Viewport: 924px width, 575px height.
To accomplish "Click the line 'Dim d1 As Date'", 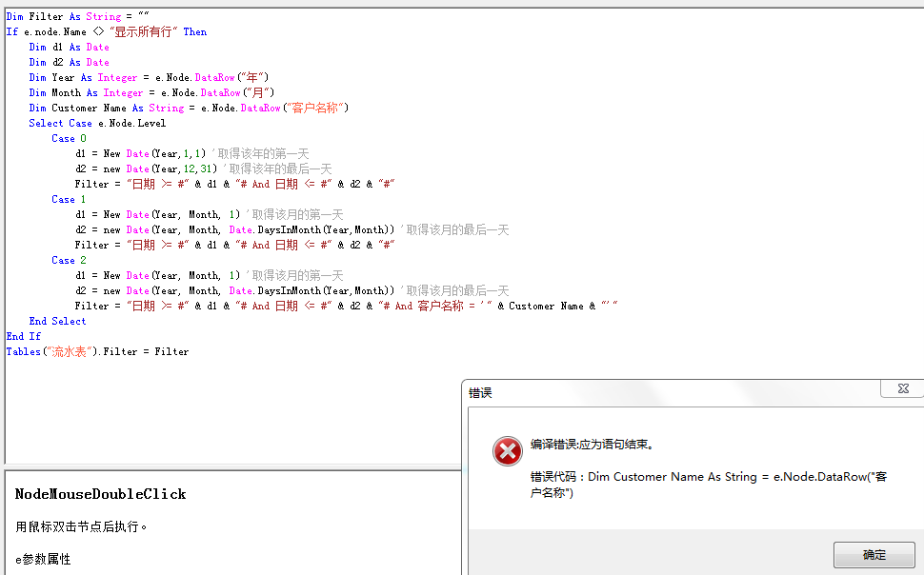I will click(69, 48).
